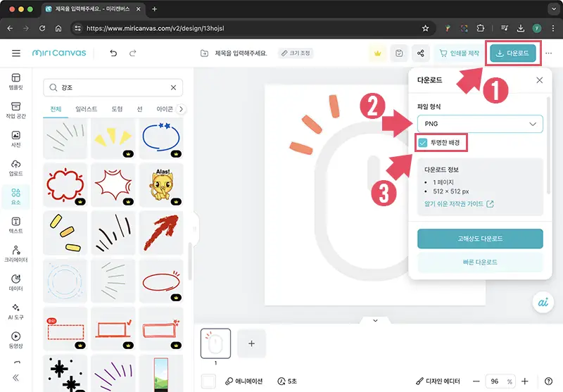Viewport: 563px width, 392px height.
Task: Select the 도형 category tab
Action: [117, 109]
